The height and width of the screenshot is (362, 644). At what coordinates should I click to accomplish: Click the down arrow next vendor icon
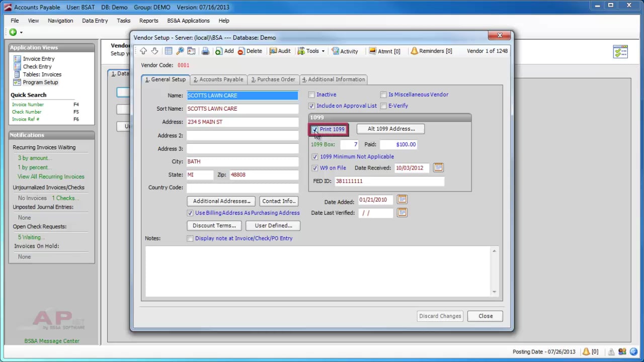click(x=154, y=51)
